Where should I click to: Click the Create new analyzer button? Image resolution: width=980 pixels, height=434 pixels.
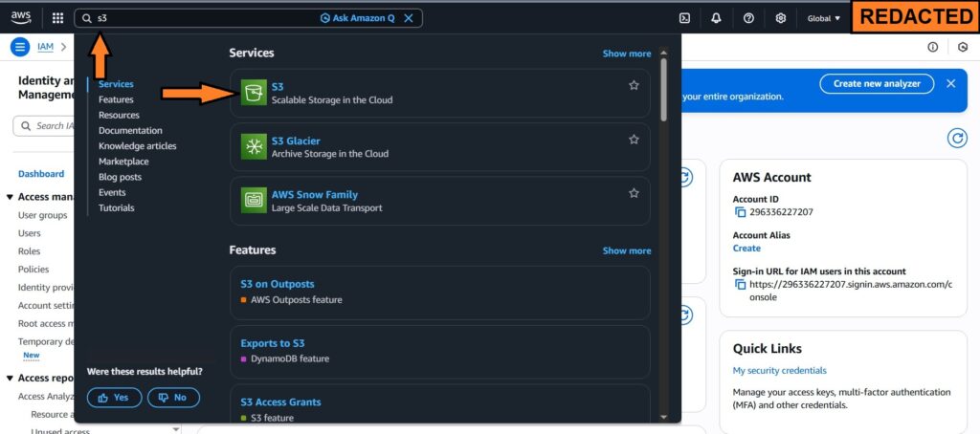click(877, 84)
